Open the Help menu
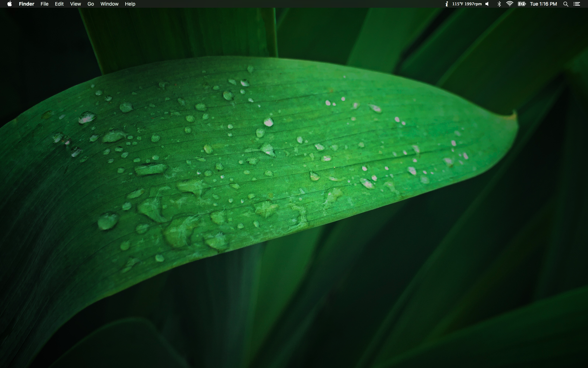This screenshot has height=368, width=588. tap(130, 4)
